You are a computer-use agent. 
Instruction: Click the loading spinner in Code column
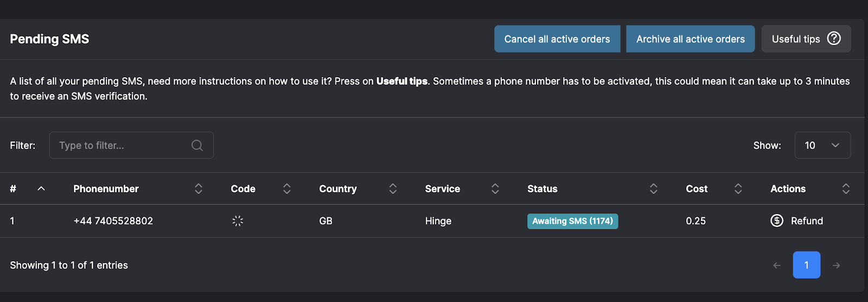click(238, 221)
